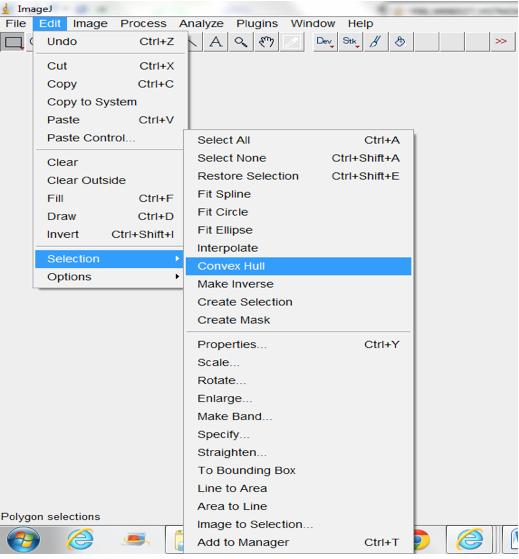
Task: Open the Help menu
Action: (x=360, y=24)
